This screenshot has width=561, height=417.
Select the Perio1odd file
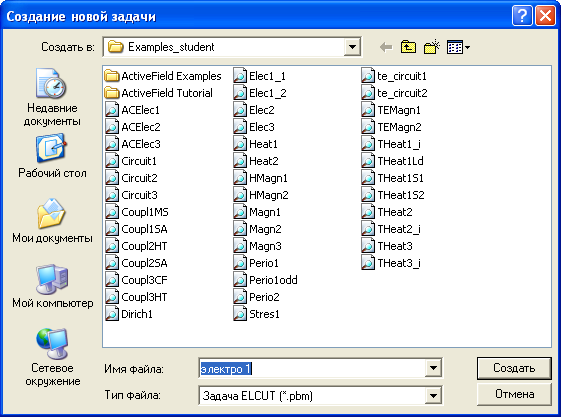(265, 280)
